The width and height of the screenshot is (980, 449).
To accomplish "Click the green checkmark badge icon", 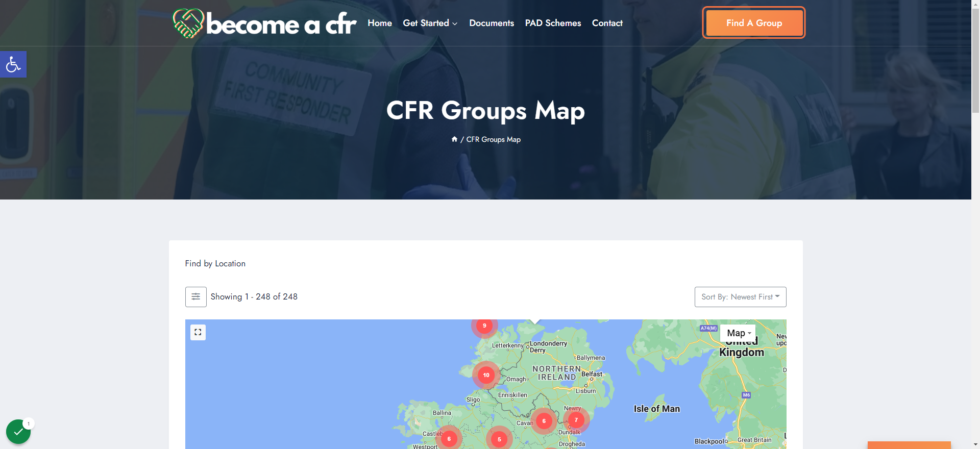I will point(18,432).
